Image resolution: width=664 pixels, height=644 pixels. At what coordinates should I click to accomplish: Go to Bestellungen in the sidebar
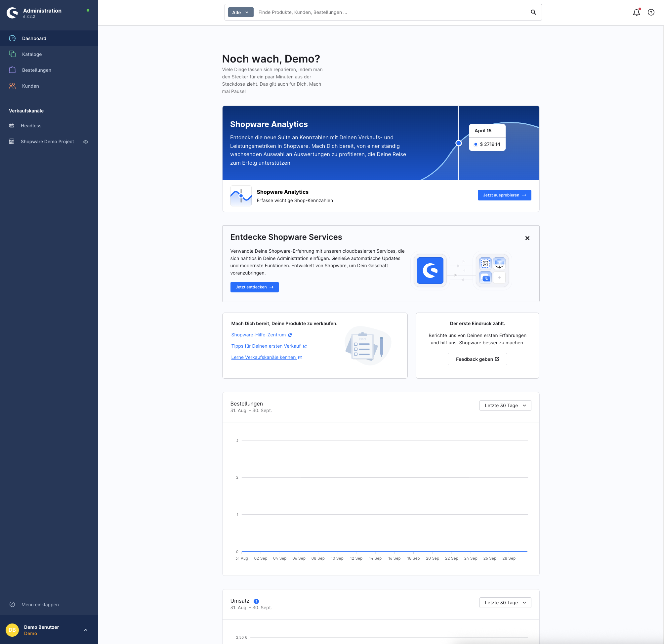point(37,70)
